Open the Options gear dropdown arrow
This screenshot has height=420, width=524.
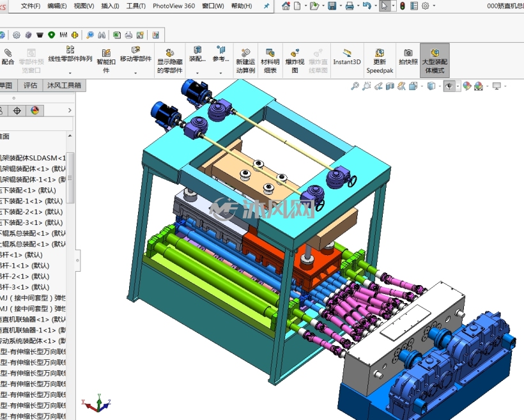434,6
